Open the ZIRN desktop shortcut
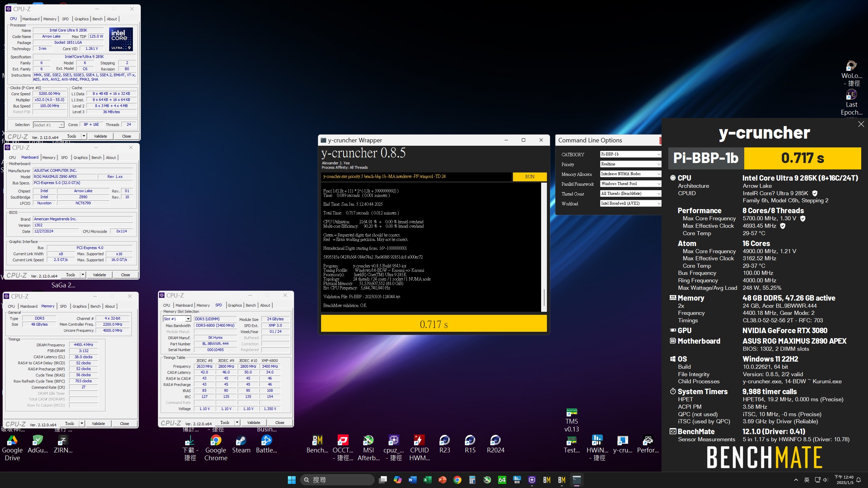868x488 pixels. [x=63, y=444]
